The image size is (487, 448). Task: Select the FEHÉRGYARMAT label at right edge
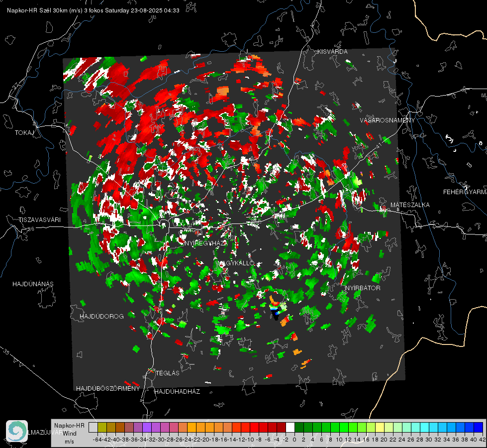(465, 192)
